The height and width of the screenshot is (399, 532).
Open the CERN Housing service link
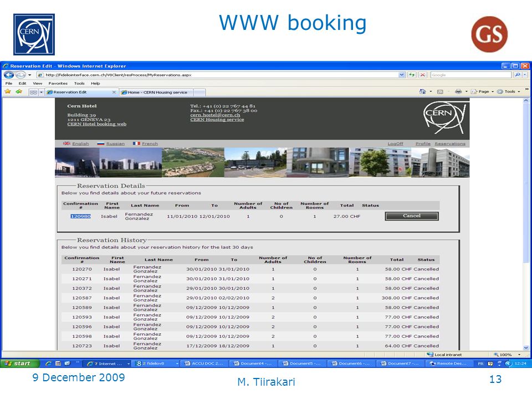click(217, 120)
